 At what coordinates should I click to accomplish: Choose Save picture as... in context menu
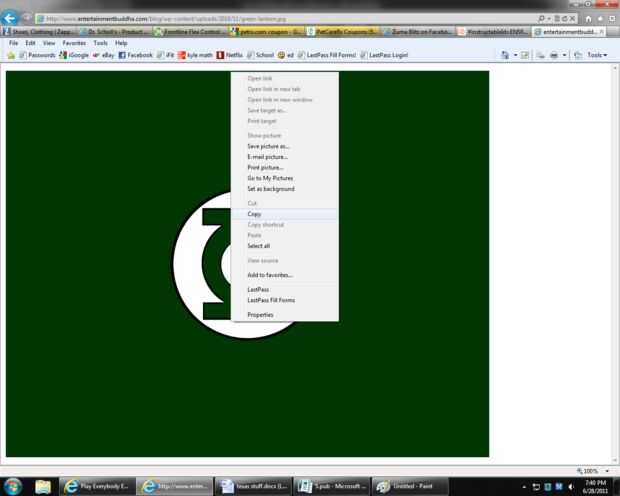(284, 146)
